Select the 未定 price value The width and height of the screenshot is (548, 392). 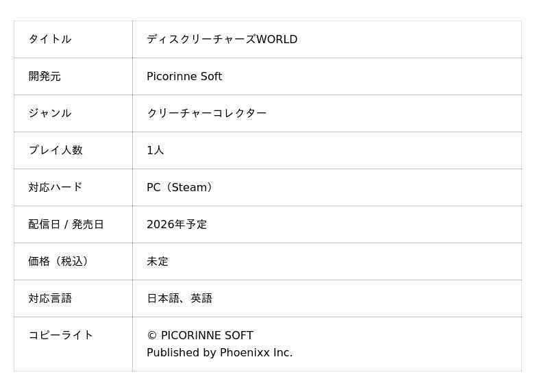coord(158,261)
